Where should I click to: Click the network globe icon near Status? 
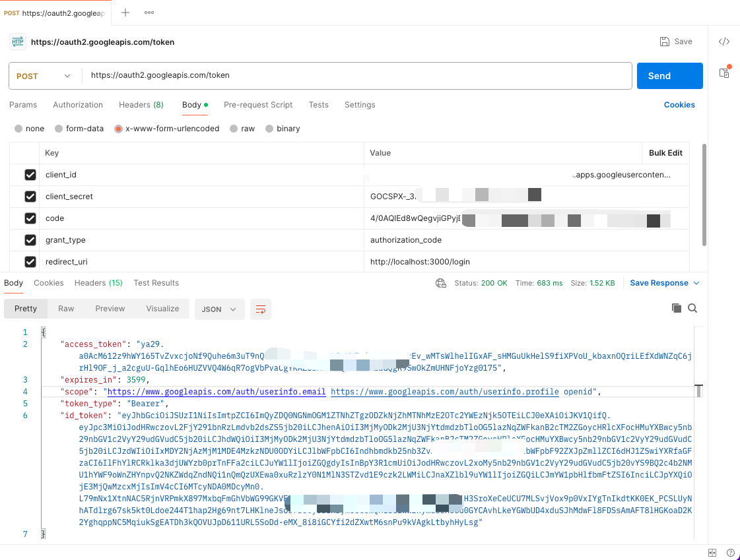point(441,283)
